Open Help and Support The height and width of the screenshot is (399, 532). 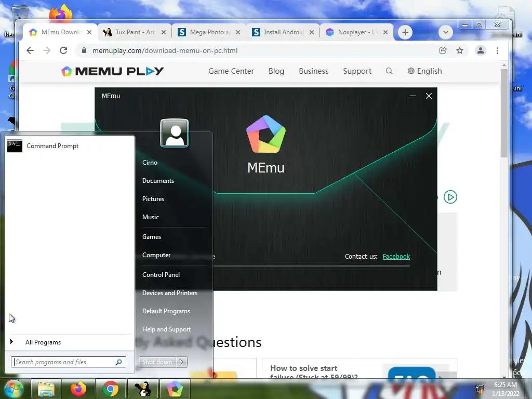click(166, 329)
